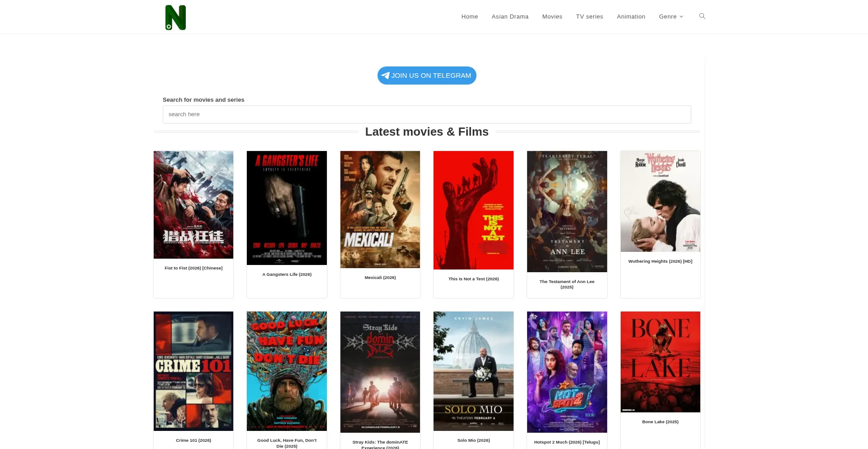This screenshot has height=449, width=868.
Task: Click Join Us On Telegram button
Action: tap(427, 76)
